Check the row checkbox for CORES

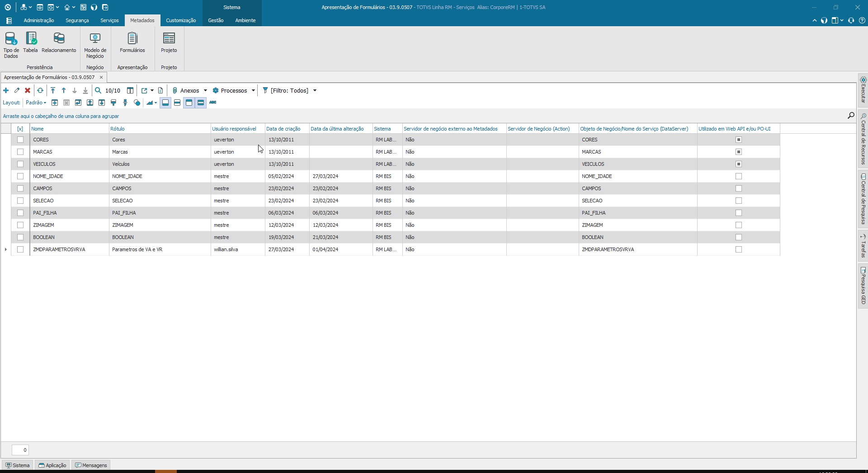[20, 140]
